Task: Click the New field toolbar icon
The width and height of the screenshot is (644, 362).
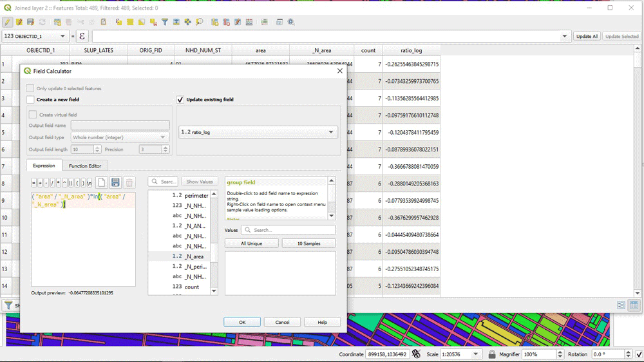Action: (x=215, y=22)
